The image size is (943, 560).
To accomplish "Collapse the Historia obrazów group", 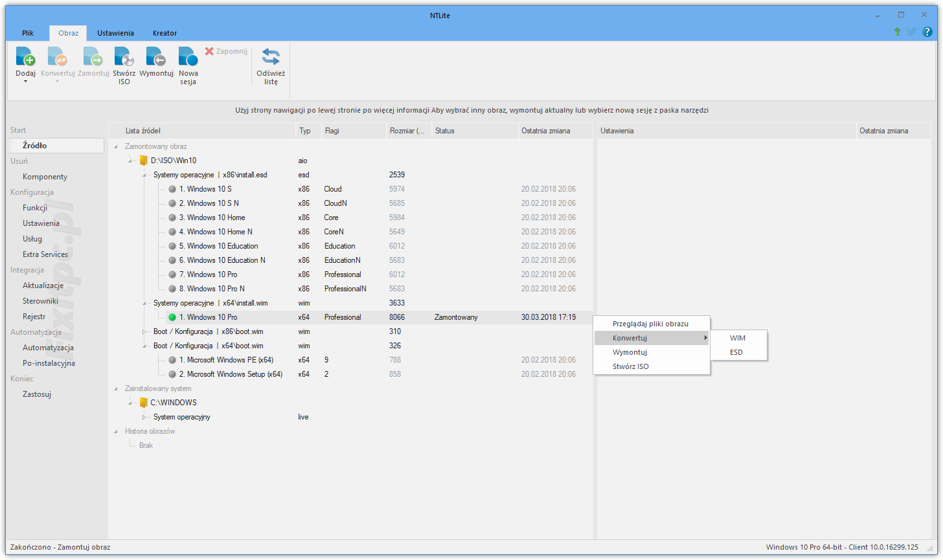I will (117, 432).
